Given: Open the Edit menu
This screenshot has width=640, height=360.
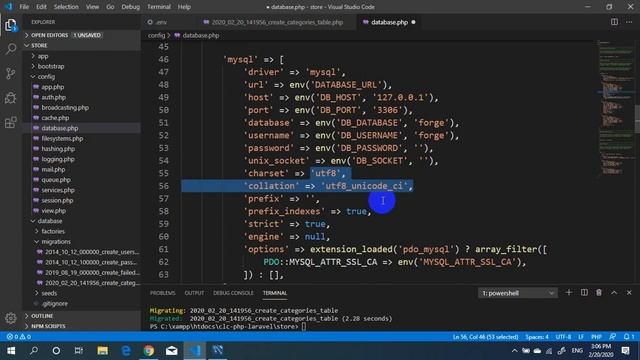Looking at the screenshot, I should pos(41,7).
